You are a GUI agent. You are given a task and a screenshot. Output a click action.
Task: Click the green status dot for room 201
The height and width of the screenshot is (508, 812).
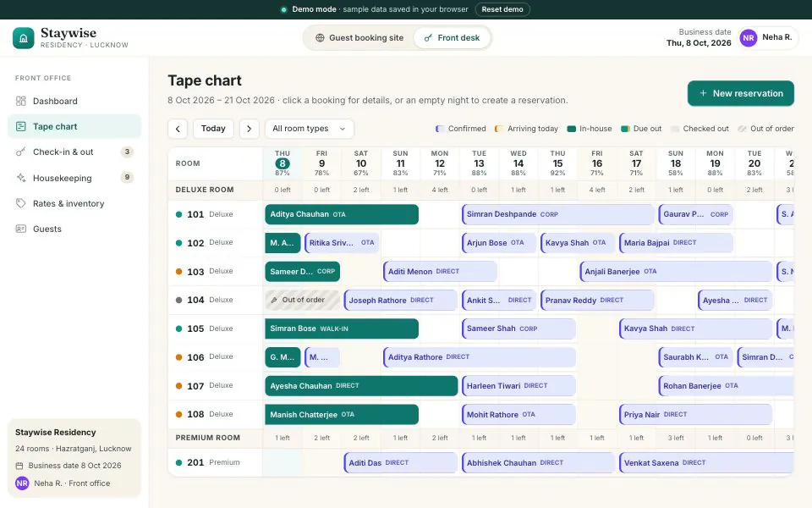(x=178, y=462)
